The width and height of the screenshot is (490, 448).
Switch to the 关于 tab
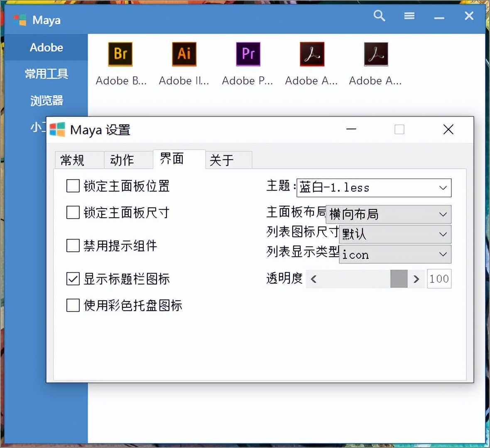229,160
